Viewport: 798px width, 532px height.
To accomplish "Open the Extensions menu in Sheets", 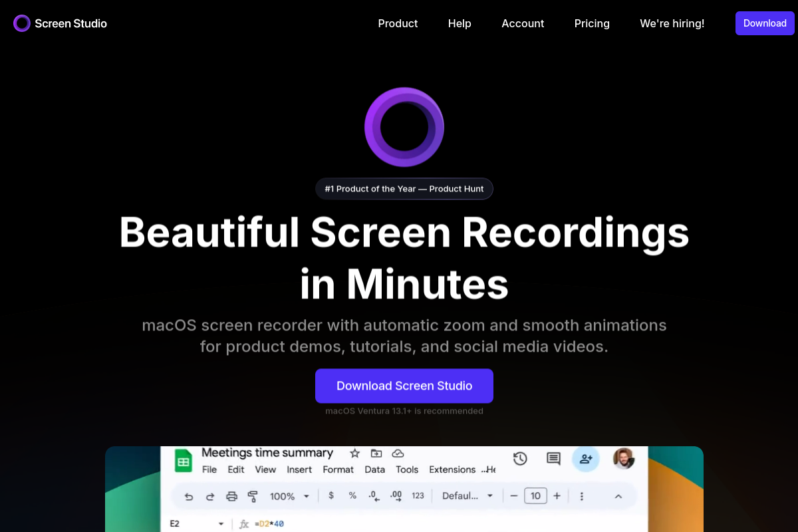I will coord(452,469).
